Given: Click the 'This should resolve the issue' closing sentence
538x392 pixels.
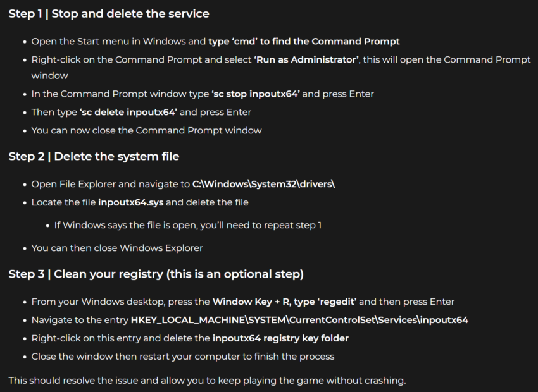Looking at the screenshot, I should (207, 381).
